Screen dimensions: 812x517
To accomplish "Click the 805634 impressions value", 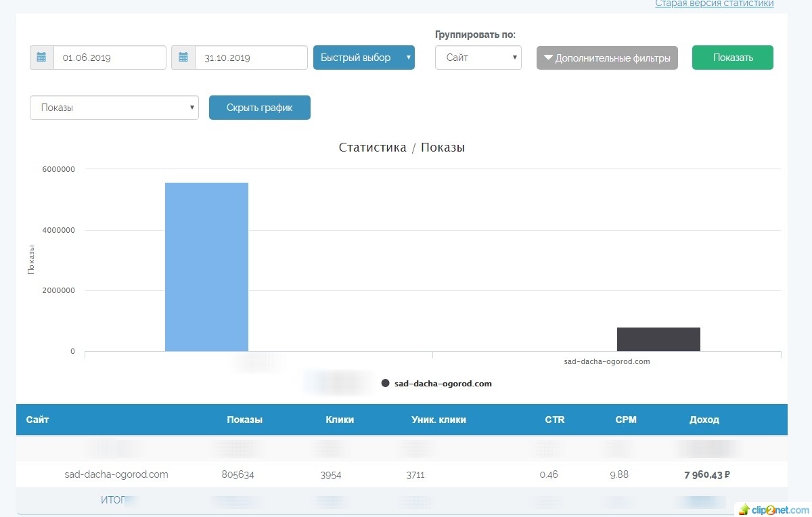I will [238, 474].
